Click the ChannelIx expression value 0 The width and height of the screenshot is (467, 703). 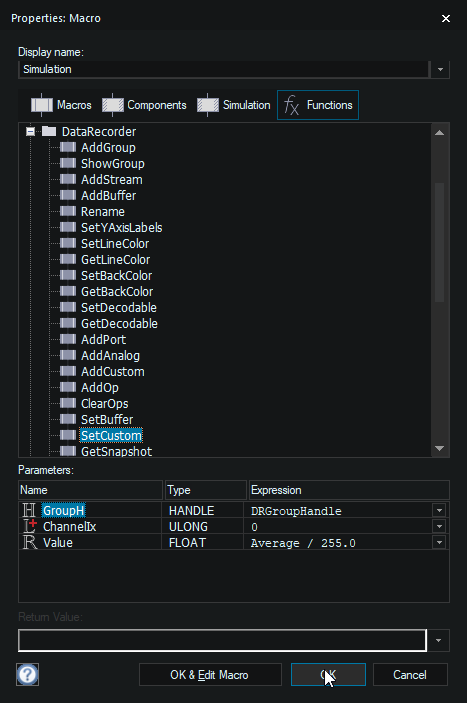(254, 527)
